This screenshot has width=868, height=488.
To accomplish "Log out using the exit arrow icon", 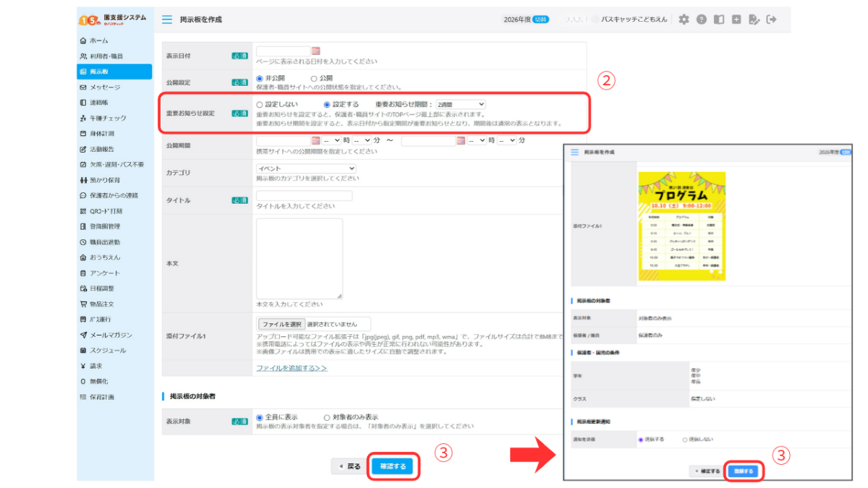I will (x=772, y=20).
